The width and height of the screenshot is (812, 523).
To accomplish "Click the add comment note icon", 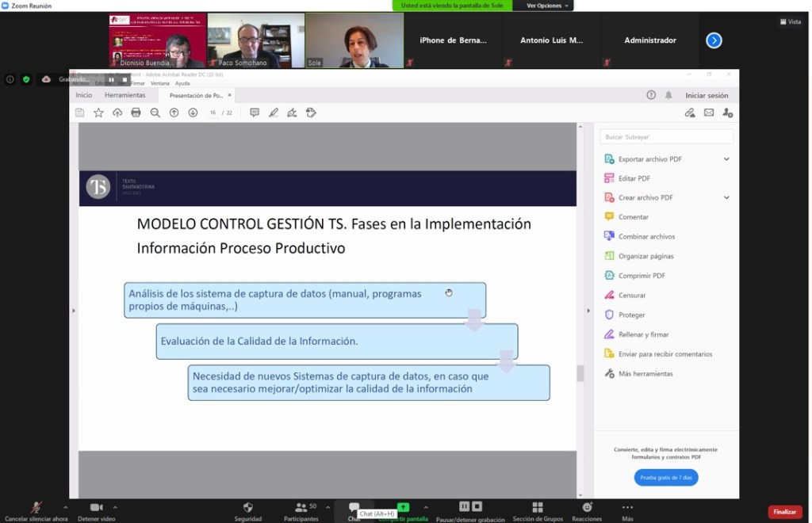I will (x=255, y=113).
